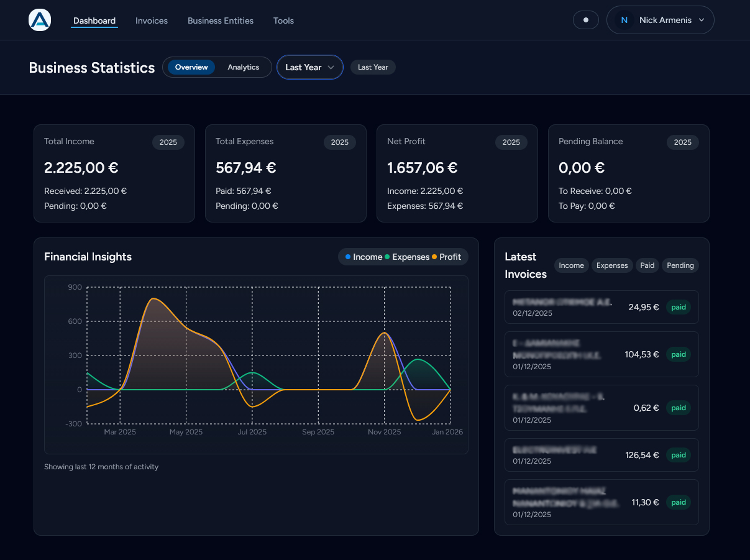
Task: Click the 2025 badge on Net Profit card
Action: [x=511, y=142]
